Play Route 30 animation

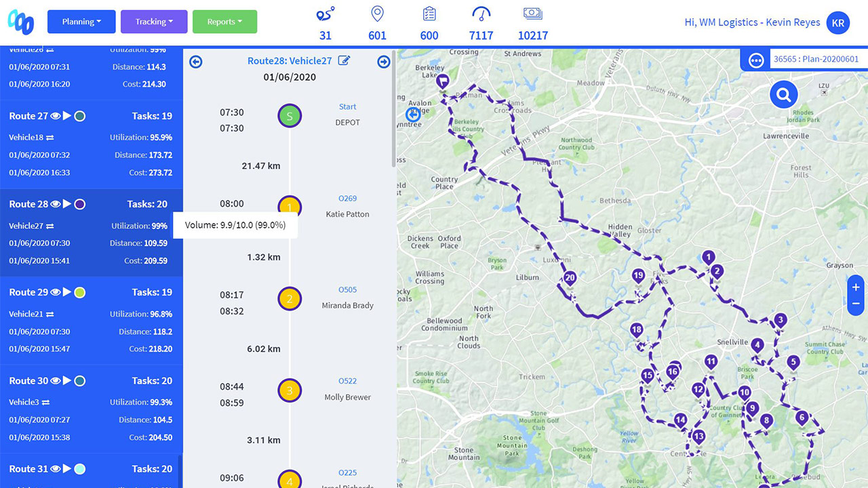[67, 381]
